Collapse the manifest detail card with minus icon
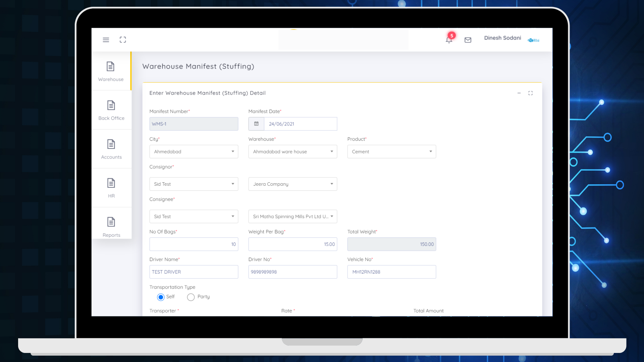This screenshot has width=644, height=362. click(519, 93)
